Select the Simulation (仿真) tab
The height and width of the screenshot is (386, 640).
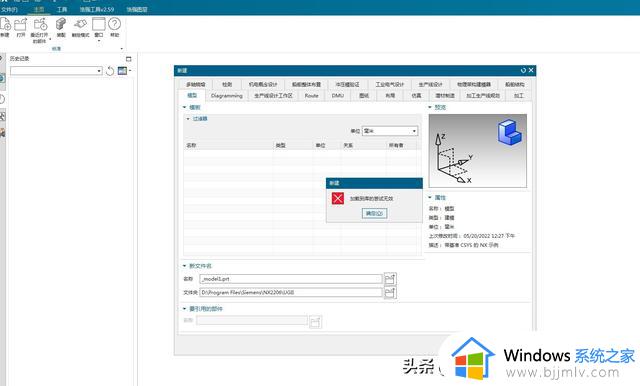coord(416,95)
